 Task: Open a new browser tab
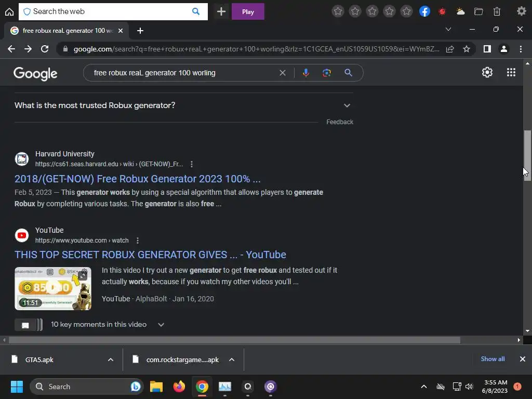pos(140,31)
